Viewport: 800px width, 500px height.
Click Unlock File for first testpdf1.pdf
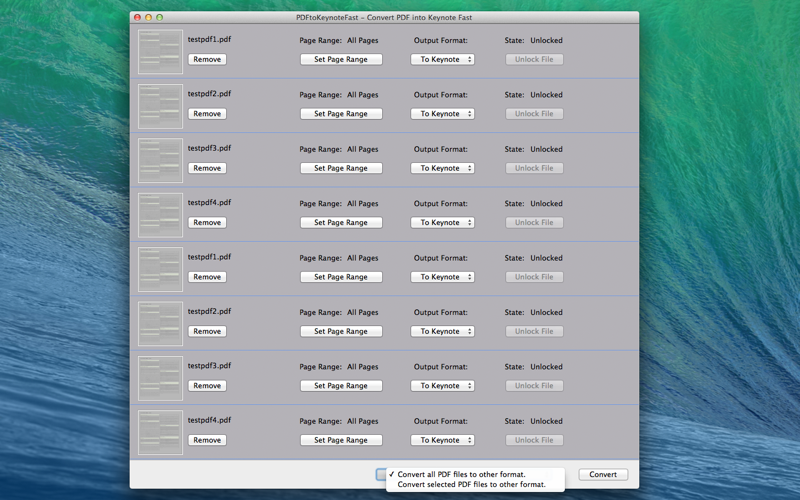click(x=534, y=59)
